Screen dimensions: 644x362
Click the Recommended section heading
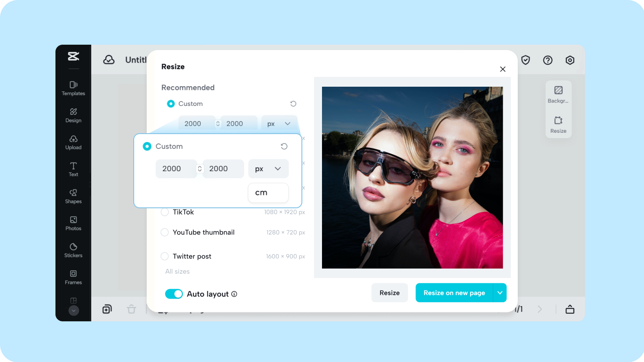[x=188, y=88]
